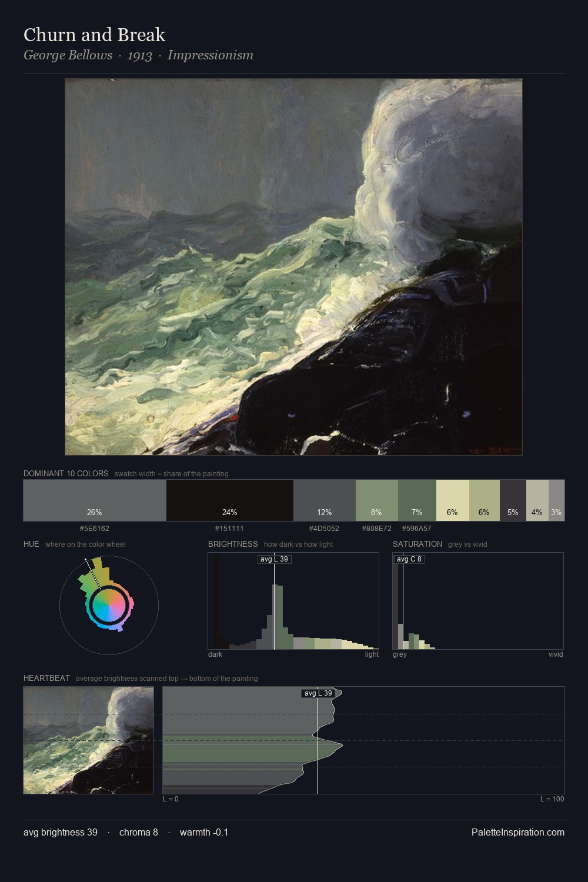Screen dimensions: 588x882
Task: Click the hex code '#4D5052'
Action: click(325, 528)
